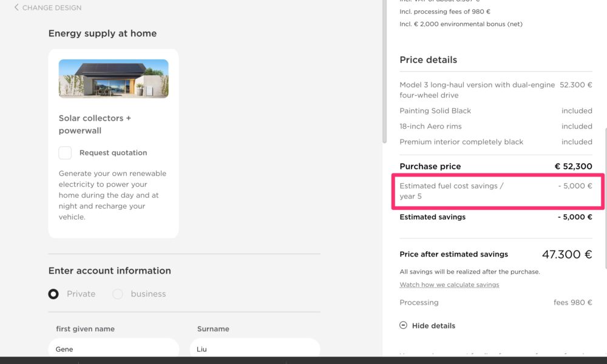This screenshot has height=364, width=607.
Task: Click 'included' in the 18-inch Aero rims row
Action: 577,126
